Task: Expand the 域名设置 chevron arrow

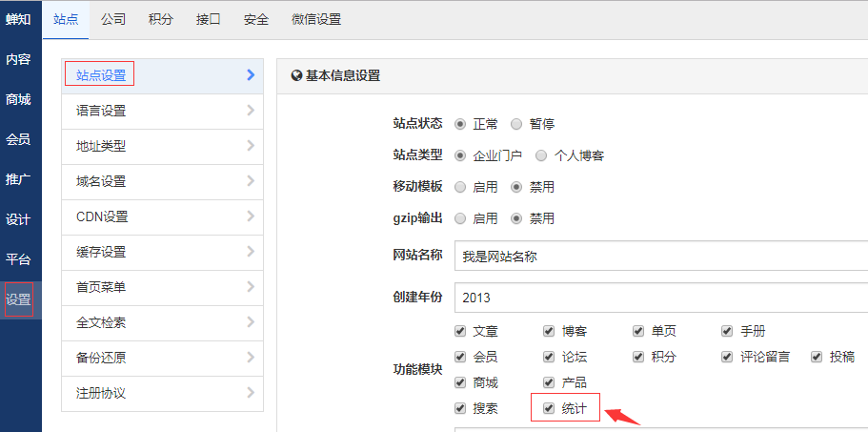Action: pyautogui.click(x=251, y=180)
